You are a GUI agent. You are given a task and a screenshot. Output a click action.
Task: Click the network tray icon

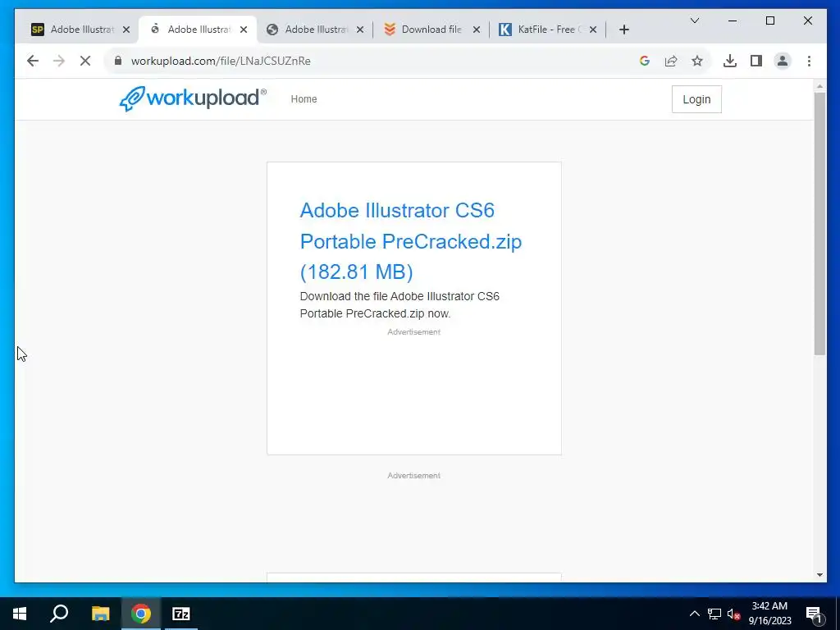(714, 614)
